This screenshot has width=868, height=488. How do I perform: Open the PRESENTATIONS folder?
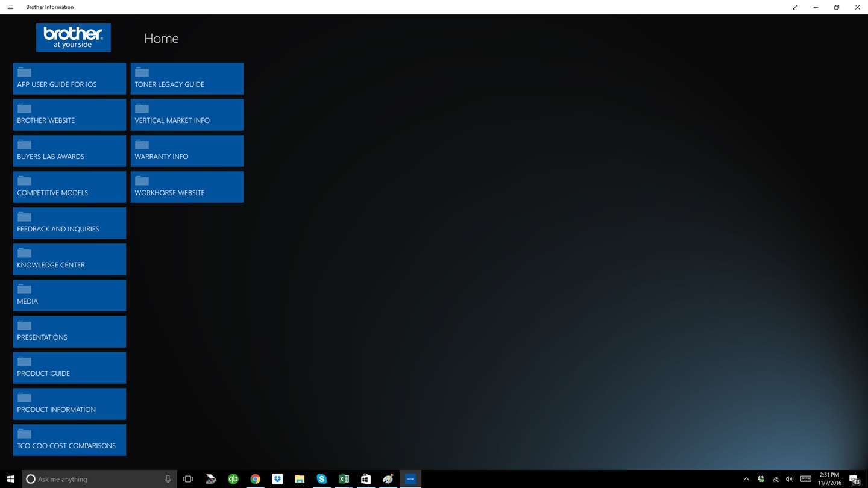69,331
